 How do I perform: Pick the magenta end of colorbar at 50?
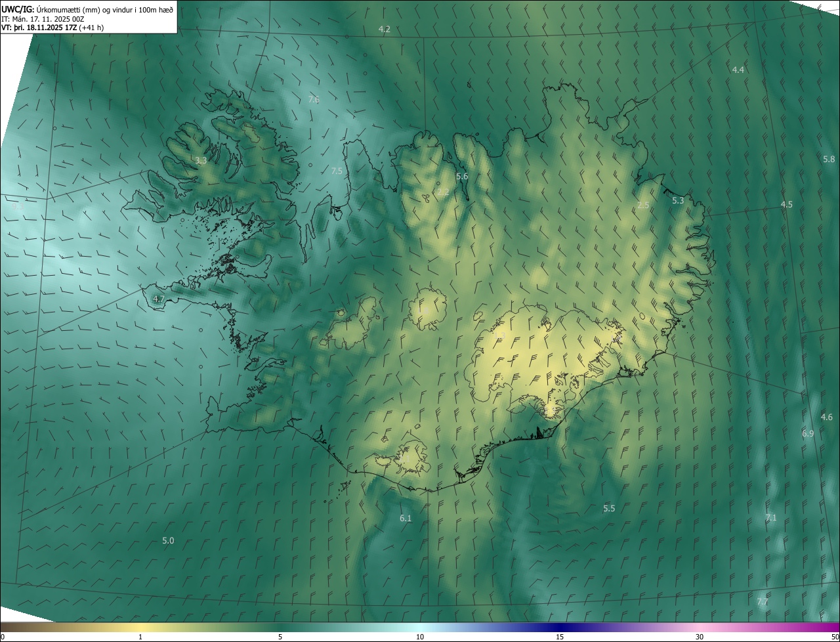(835, 637)
